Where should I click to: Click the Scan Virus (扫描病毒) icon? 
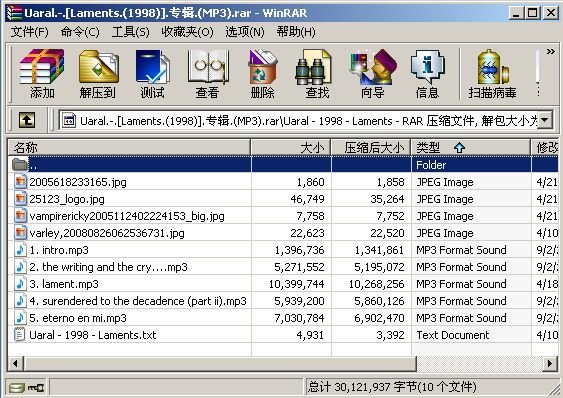(x=493, y=67)
